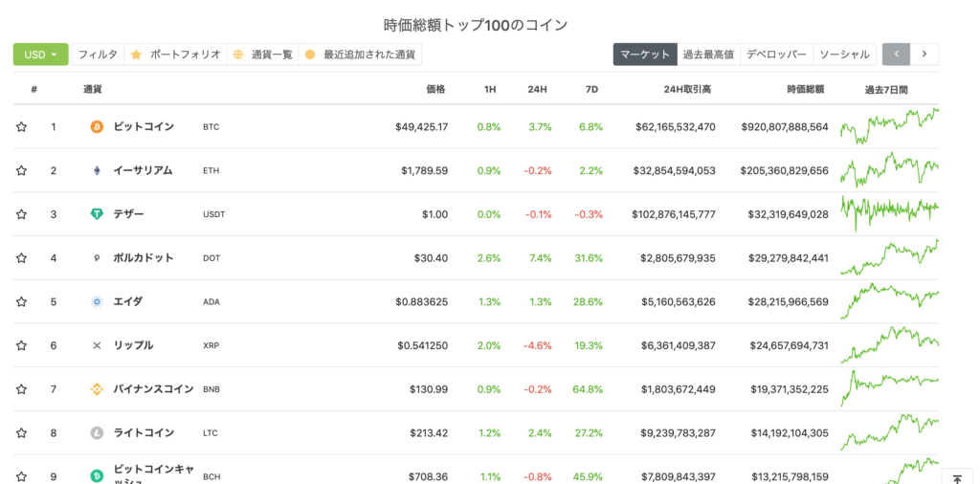
Task: Favorite Bitcoin with its star icon
Action: 21,127
